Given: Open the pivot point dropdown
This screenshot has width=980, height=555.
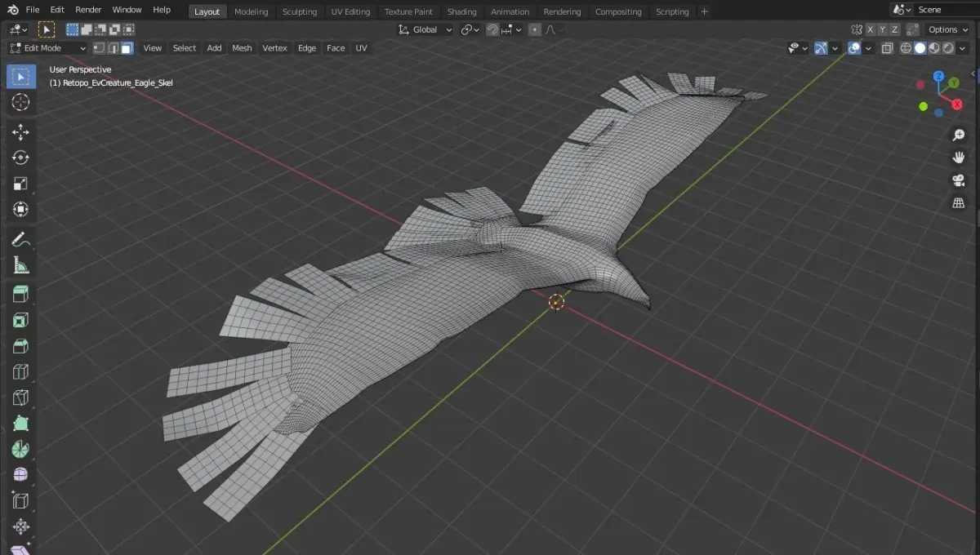Looking at the screenshot, I should tap(470, 29).
